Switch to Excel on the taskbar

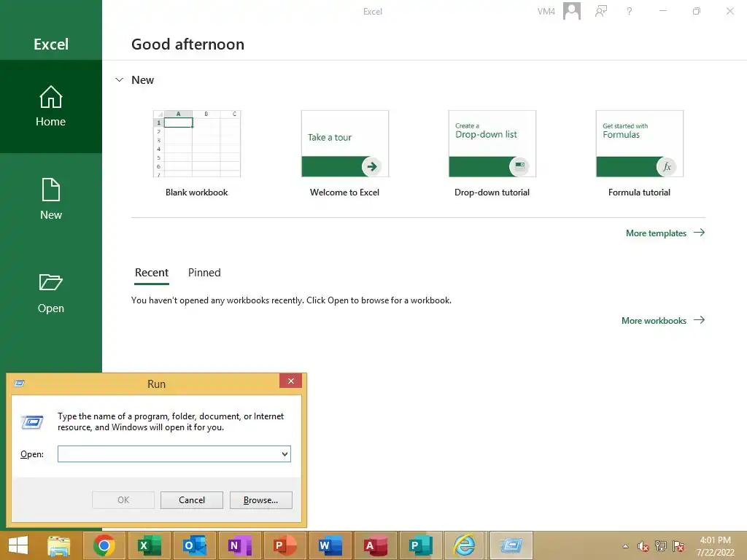(x=149, y=545)
